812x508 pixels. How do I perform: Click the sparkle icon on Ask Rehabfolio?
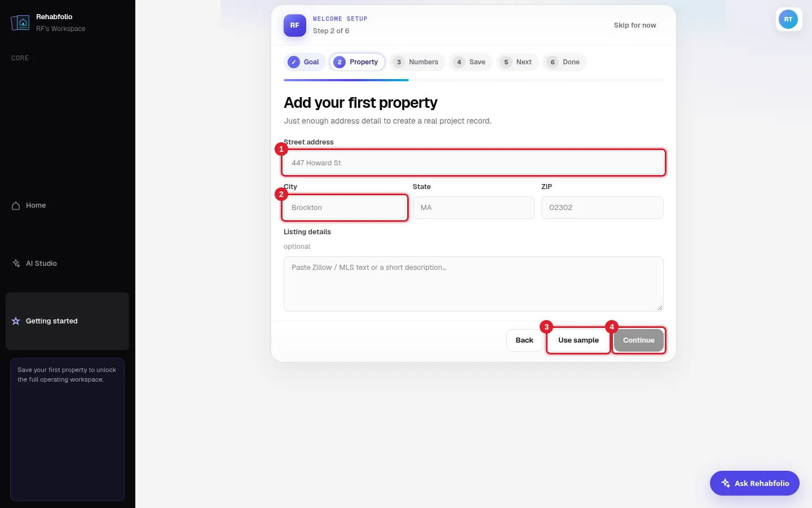(726, 483)
